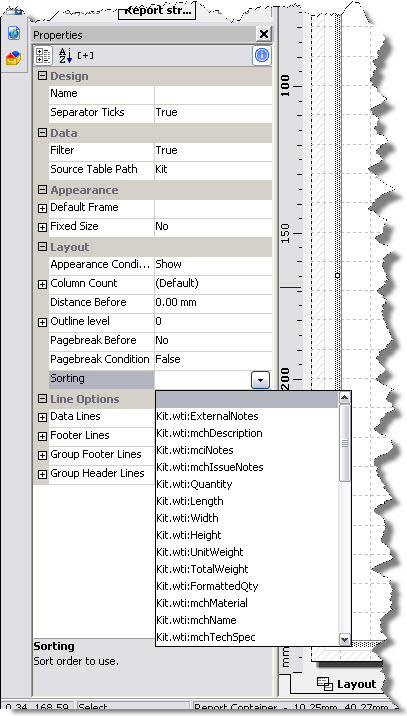Click the Report structure tab at top

click(157, 11)
